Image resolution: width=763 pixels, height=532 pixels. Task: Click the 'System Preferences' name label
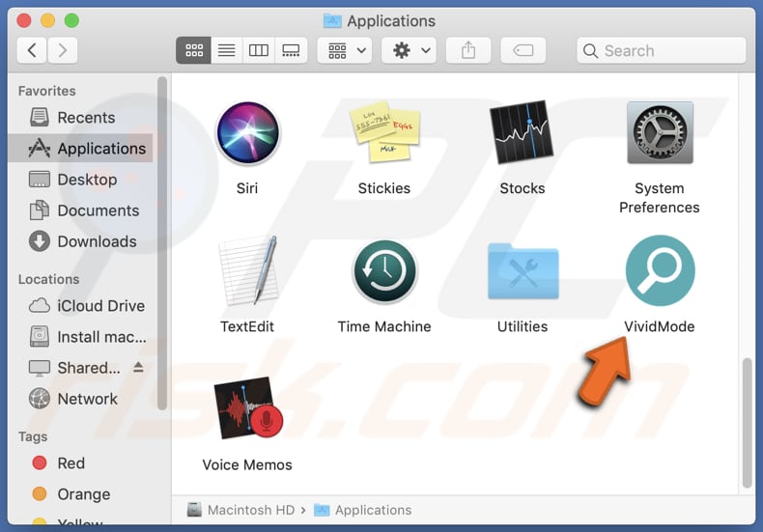[660, 198]
